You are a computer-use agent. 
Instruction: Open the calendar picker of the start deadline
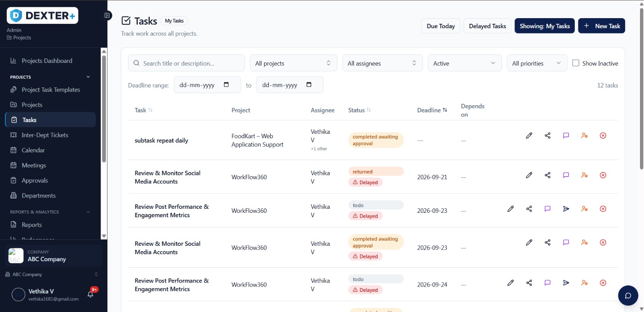pyautogui.click(x=226, y=85)
